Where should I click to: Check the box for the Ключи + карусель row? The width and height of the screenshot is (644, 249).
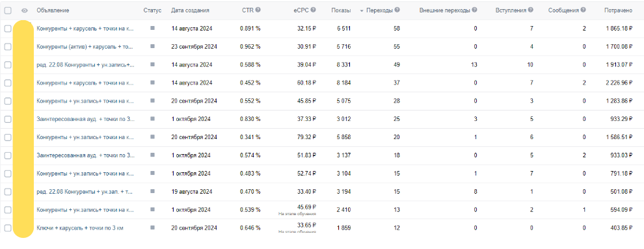pyautogui.click(x=8, y=228)
